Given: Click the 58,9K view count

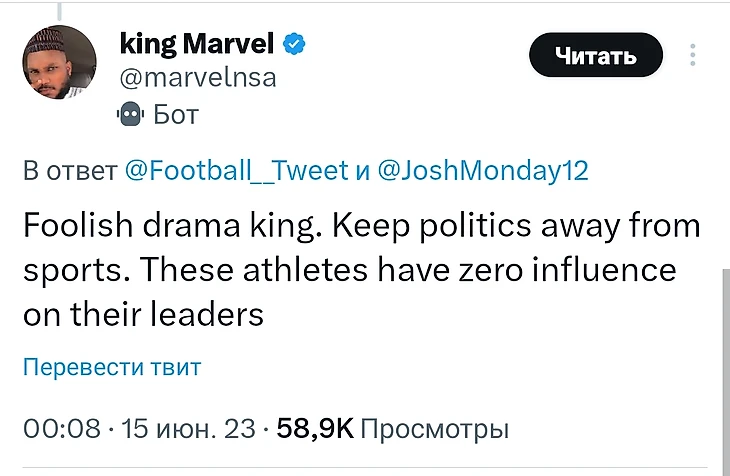Looking at the screenshot, I should 315,430.
